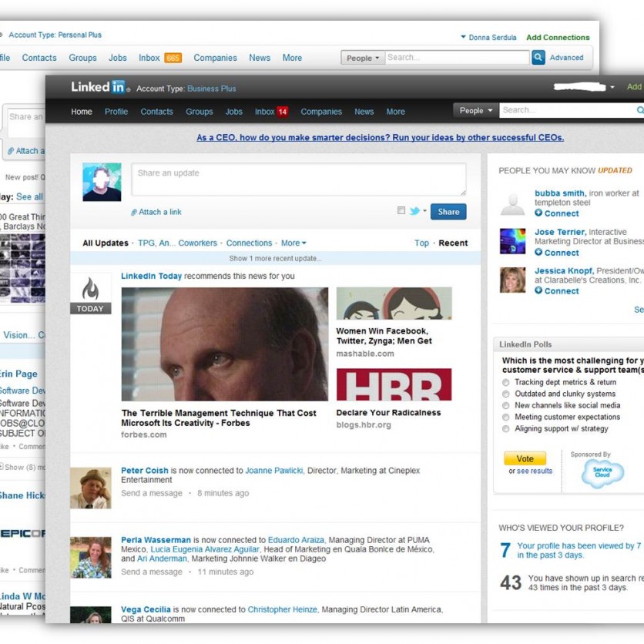The height and width of the screenshot is (644, 644).
Task: Open Steve Ballmer Forbes article thumbnail
Action: (x=224, y=344)
